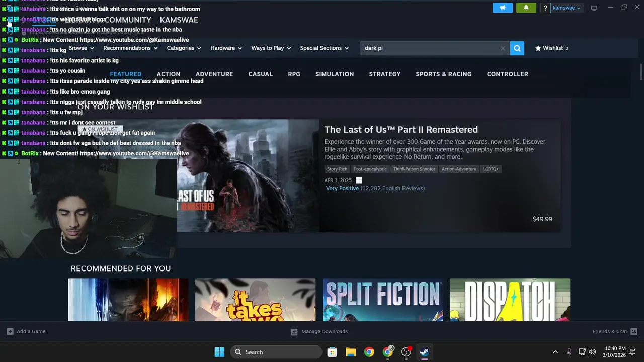Click the Post-apocalyptic tag

pyautogui.click(x=370, y=169)
